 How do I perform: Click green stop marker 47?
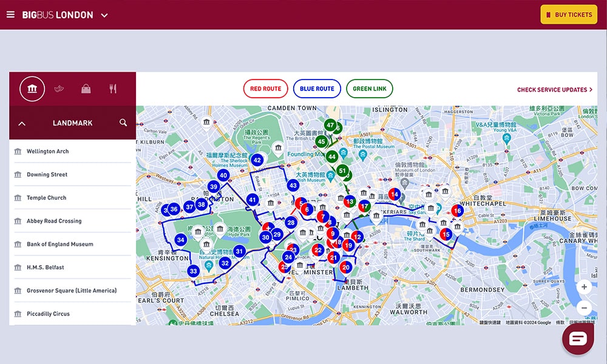point(330,126)
